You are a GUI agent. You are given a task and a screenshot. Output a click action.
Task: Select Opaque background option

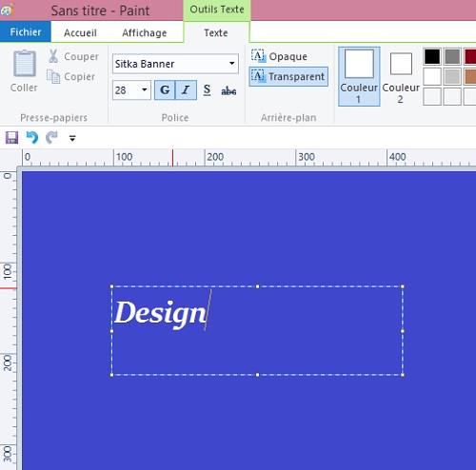(279, 56)
